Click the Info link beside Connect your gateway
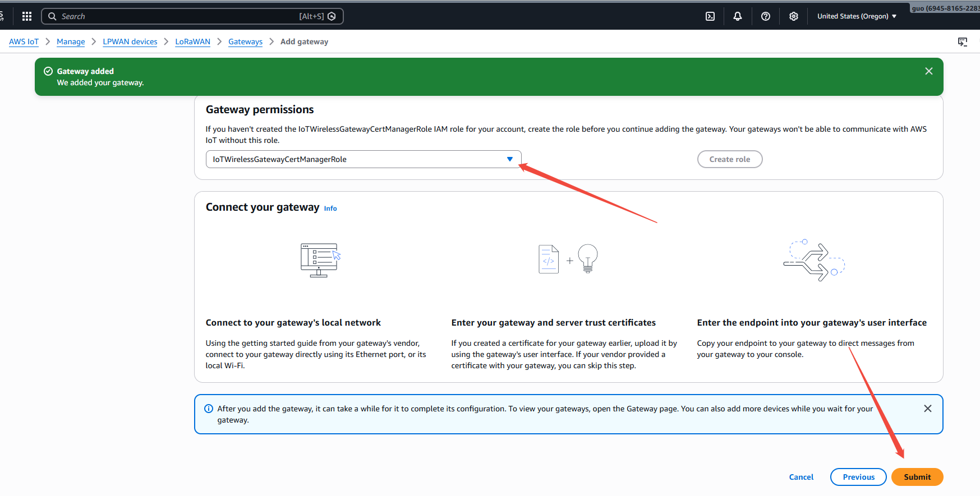The image size is (980, 496). tap(330, 208)
